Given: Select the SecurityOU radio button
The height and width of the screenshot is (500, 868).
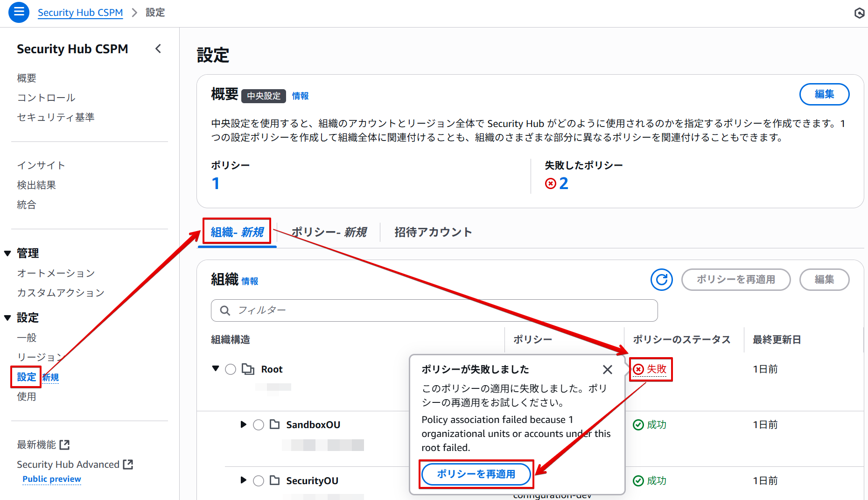Looking at the screenshot, I should 259,481.
